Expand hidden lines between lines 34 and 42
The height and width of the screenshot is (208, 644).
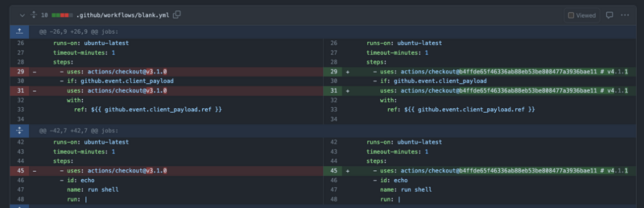click(x=19, y=131)
